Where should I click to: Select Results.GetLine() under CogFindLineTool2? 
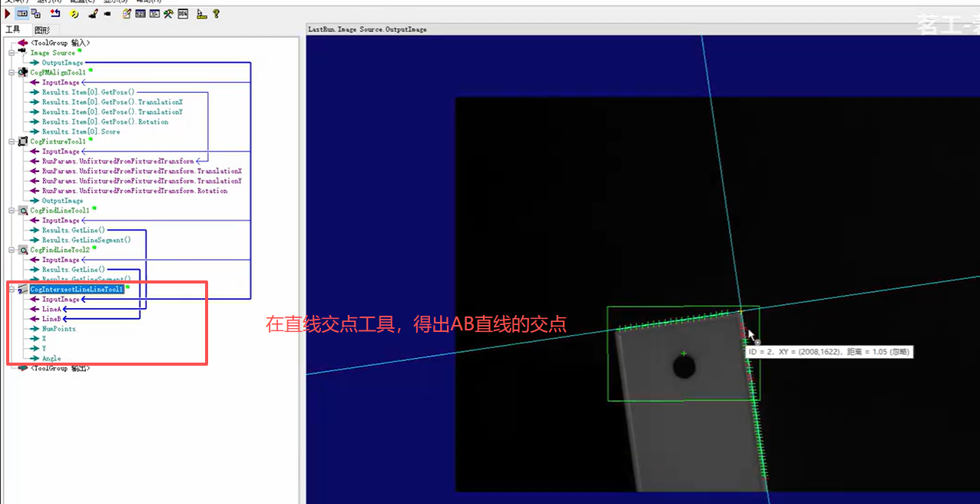click(73, 270)
